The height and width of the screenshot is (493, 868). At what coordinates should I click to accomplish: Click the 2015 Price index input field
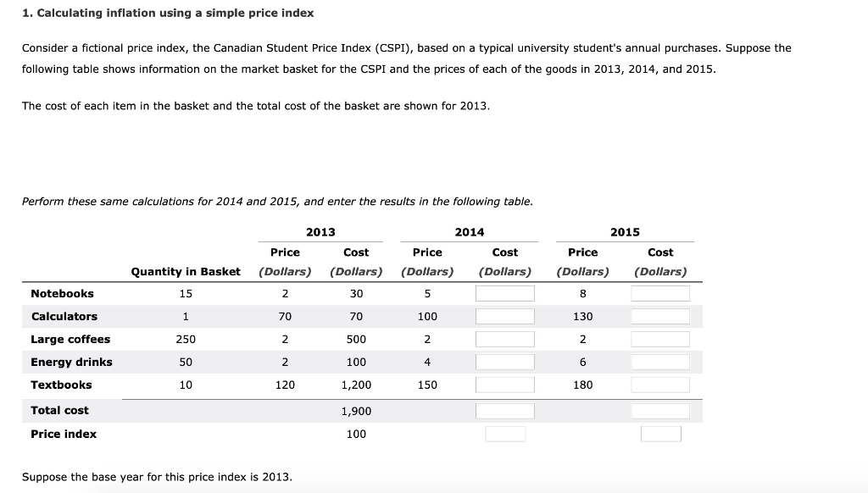point(660,433)
